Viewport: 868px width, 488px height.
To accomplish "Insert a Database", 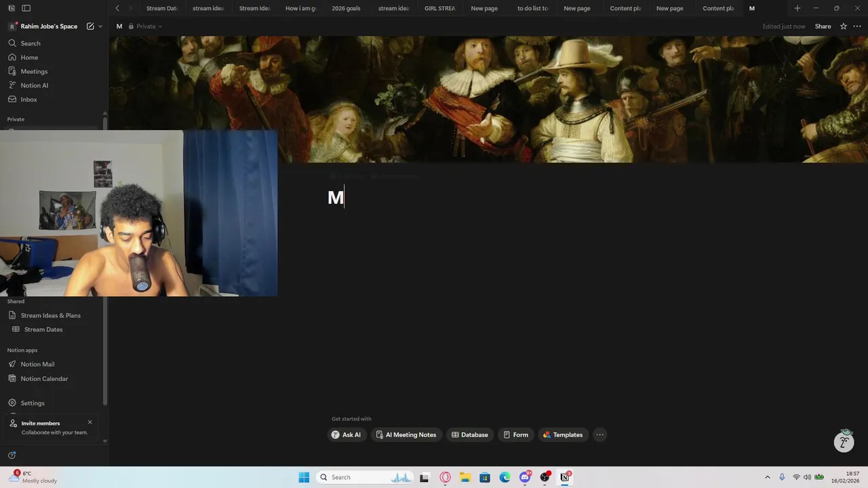I will pyautogui.click(x=470, y=435).
